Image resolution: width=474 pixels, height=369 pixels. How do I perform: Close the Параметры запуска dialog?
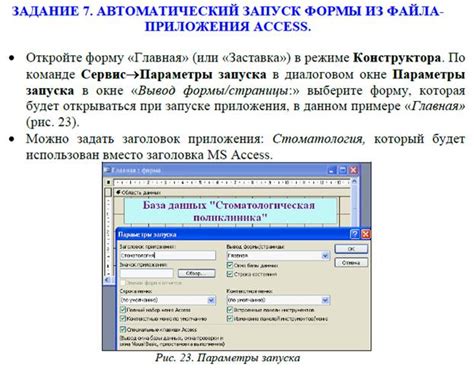(x=365, y=234)
